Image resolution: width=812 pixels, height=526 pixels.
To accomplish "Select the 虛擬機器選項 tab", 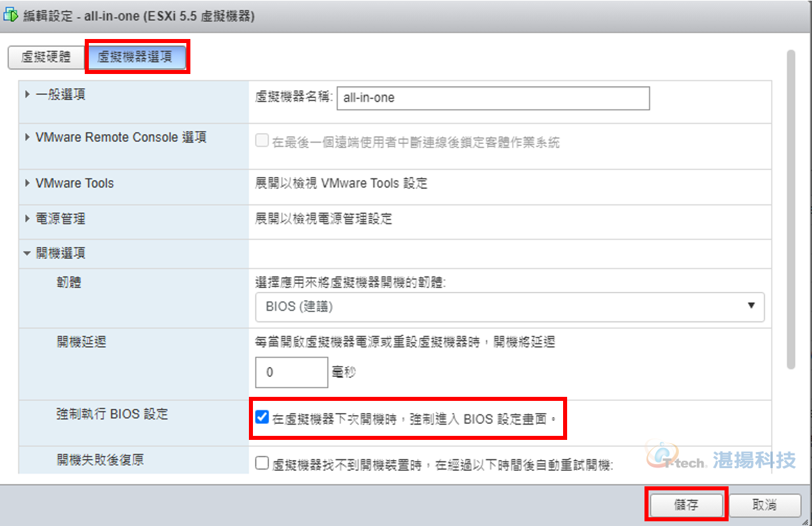I will point(135,57).
